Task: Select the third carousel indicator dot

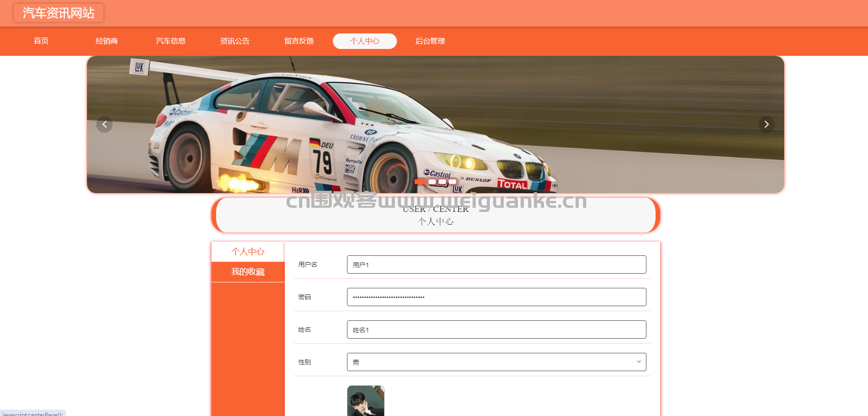Action: [x=442, y=182]
